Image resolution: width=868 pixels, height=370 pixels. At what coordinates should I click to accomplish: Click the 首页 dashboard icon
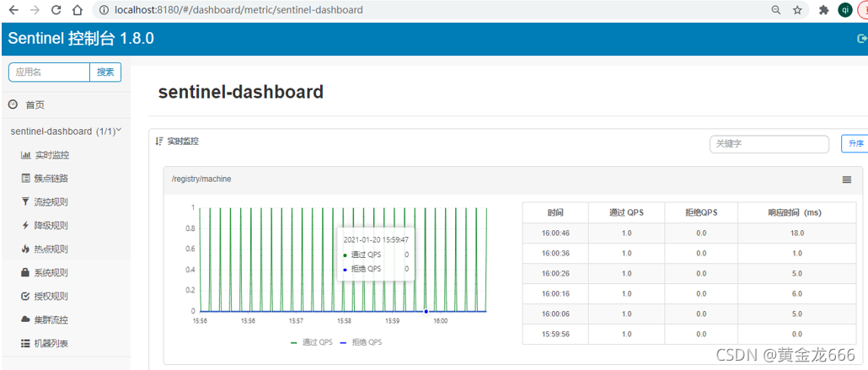13,105
